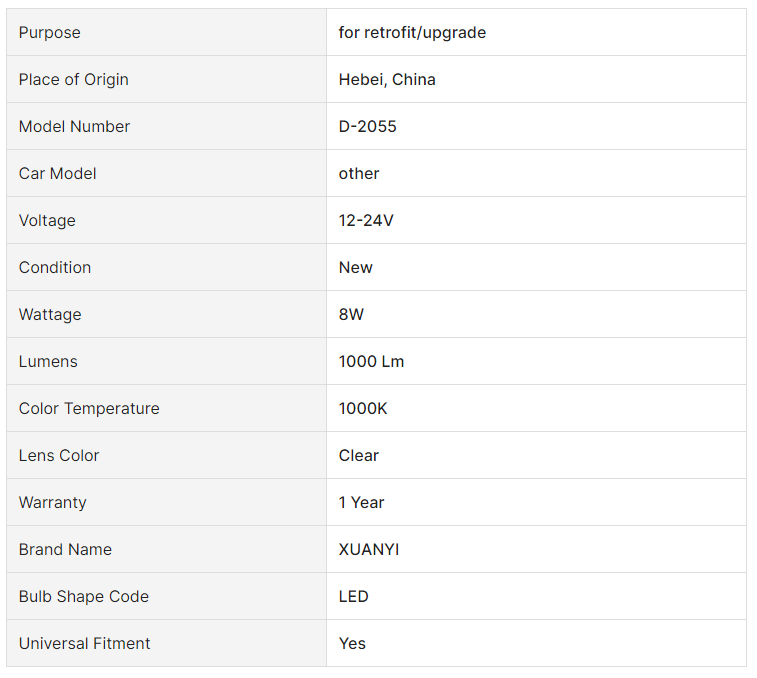757x678 pixels.
Task: Select the Lumens row label
Action: click(x=48, y=361)
